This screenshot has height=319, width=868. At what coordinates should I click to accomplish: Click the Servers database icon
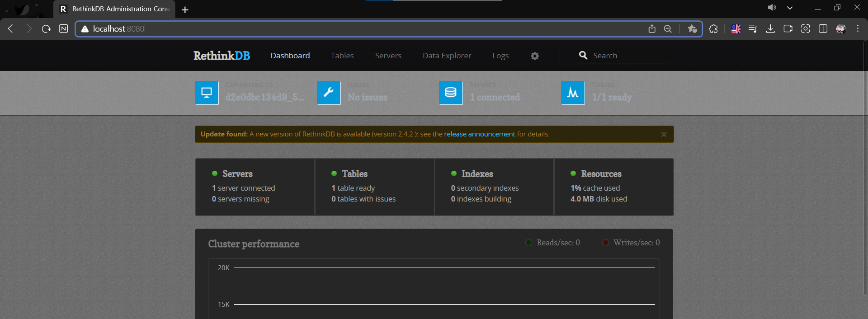pos(451,93)
